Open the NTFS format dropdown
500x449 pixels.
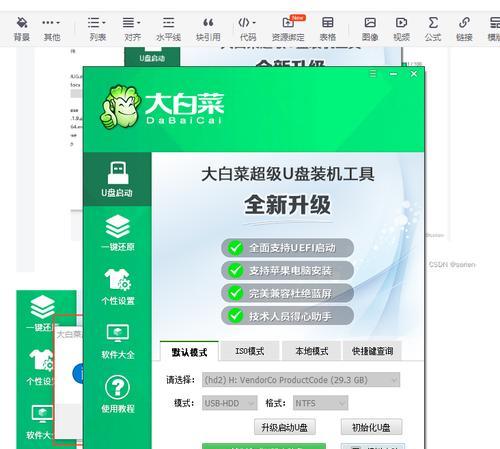320,403
